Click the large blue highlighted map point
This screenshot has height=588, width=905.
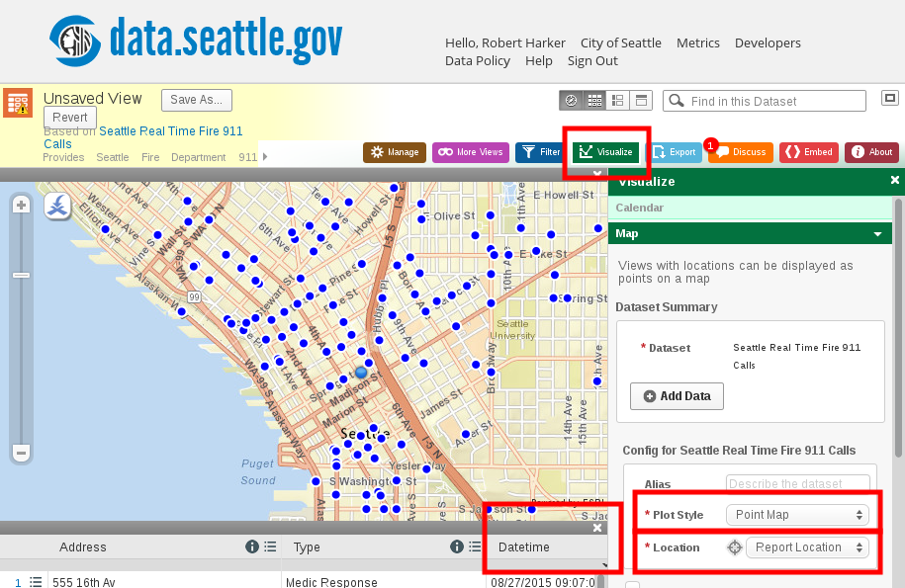click(361, 373)
